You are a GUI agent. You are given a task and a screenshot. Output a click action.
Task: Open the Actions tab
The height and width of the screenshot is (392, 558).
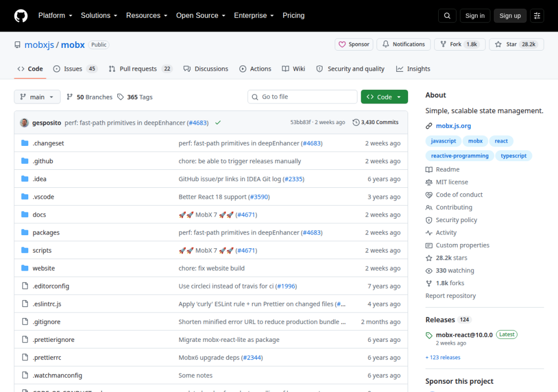click(255, 69)
